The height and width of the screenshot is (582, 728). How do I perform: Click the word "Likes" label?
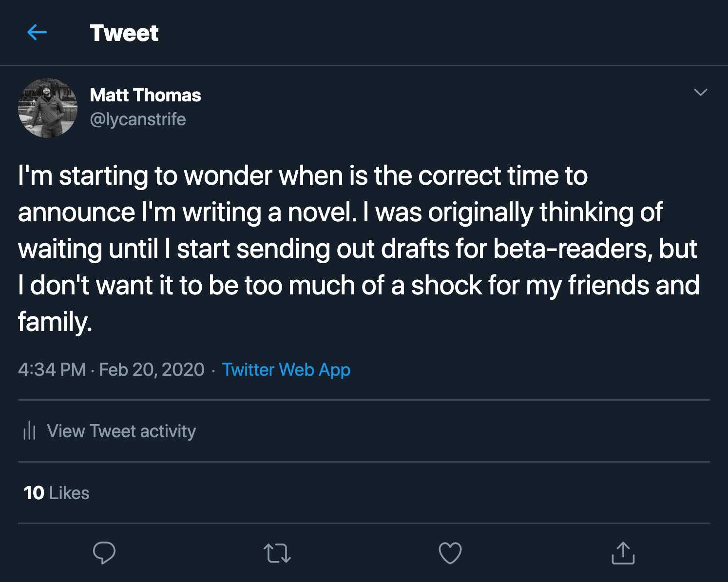click(69, 493)
